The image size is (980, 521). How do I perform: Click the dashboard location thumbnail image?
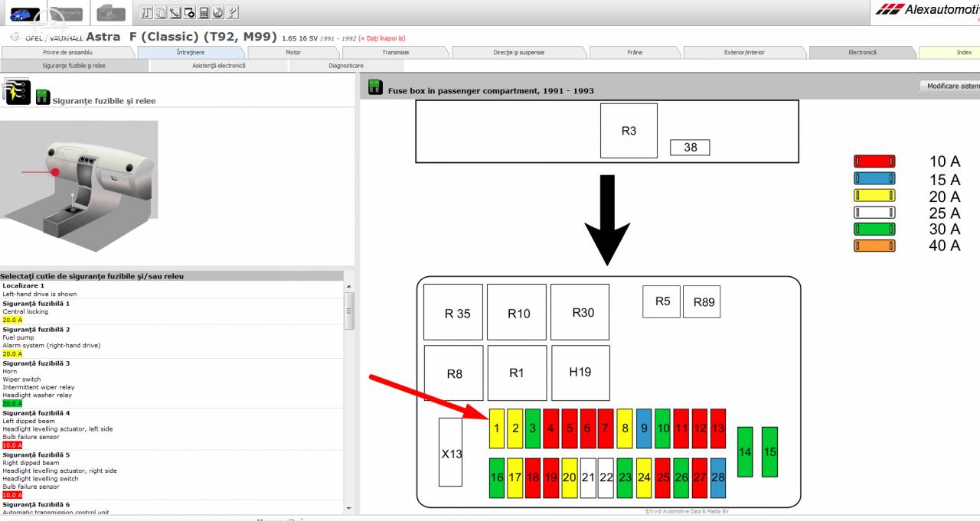[x=79, y=186]
